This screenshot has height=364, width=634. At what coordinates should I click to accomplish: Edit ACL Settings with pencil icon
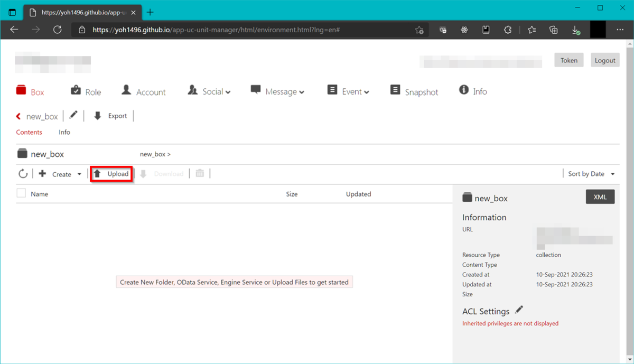[519, 310]
